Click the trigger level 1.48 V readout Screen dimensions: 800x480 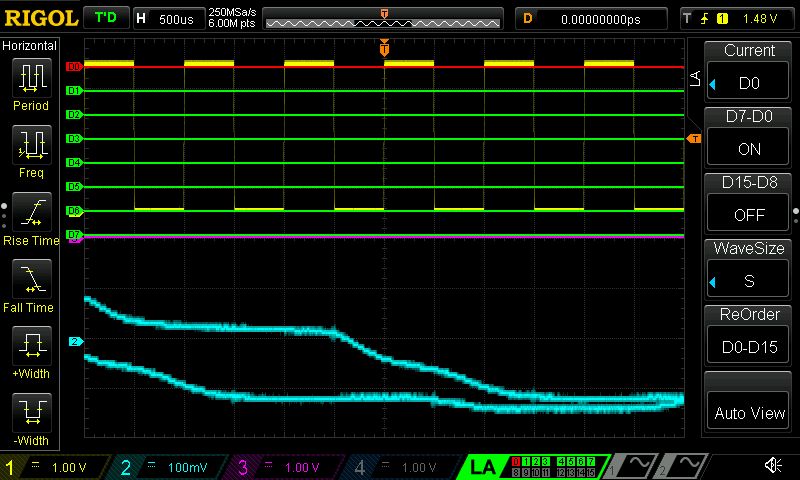click(x=760, y=19)
